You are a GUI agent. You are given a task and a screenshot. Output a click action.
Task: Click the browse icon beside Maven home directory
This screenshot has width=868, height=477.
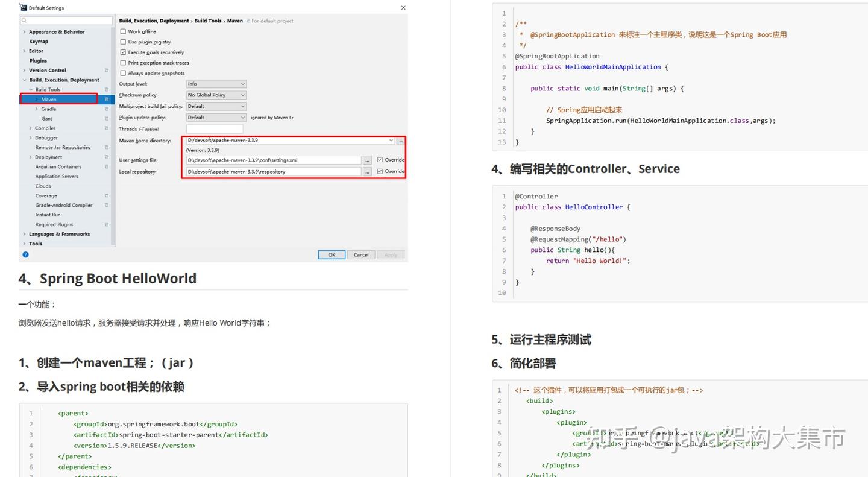400,141
